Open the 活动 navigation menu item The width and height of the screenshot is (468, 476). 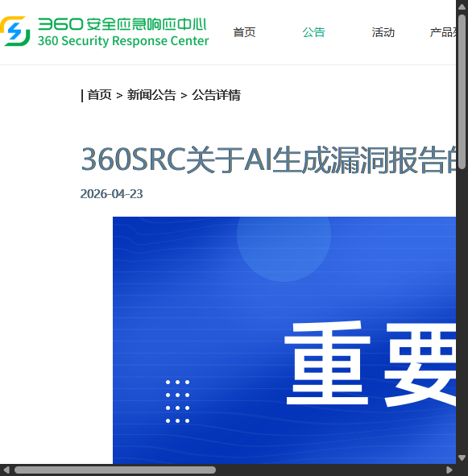tap(383, 32)
